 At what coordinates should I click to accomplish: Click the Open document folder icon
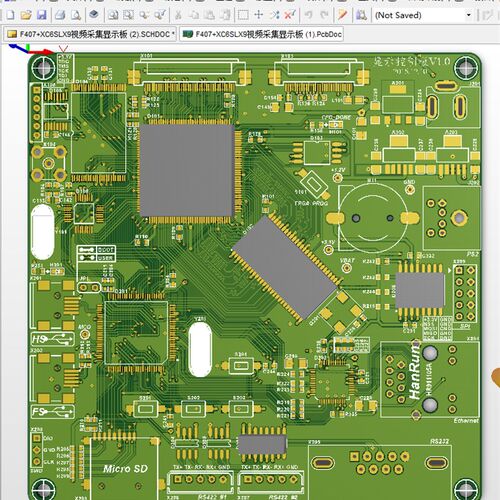click(26, 15)
